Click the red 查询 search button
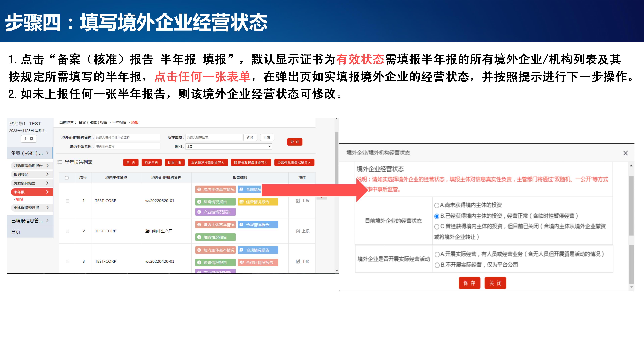Viewport: 644px width, 362px height. tap(294, 142)
